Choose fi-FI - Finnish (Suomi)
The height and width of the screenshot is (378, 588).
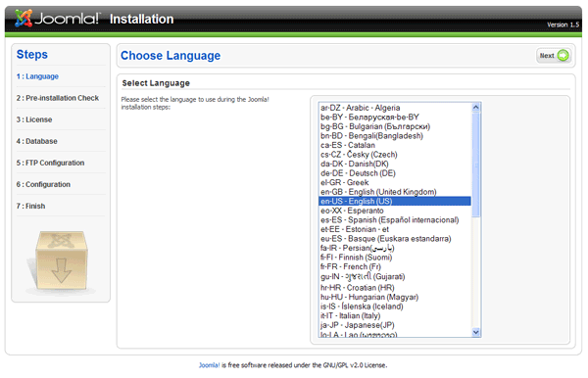coord(395,258)
